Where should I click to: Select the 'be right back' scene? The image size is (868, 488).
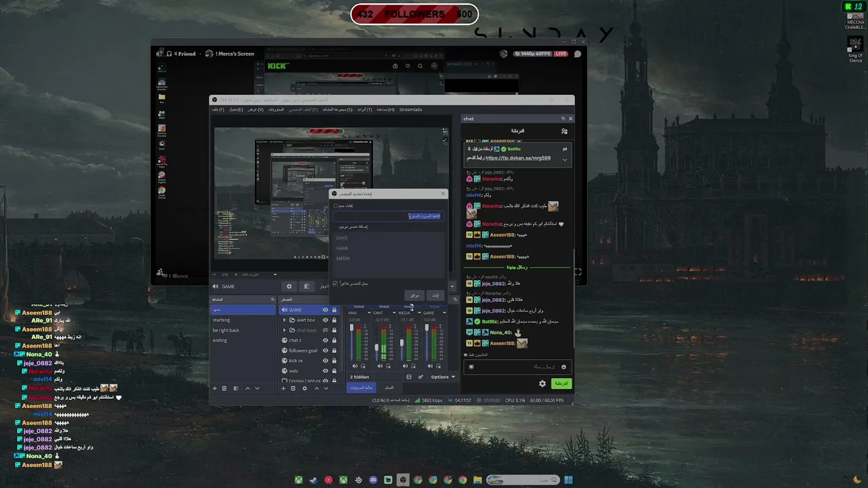pos(243,330)
